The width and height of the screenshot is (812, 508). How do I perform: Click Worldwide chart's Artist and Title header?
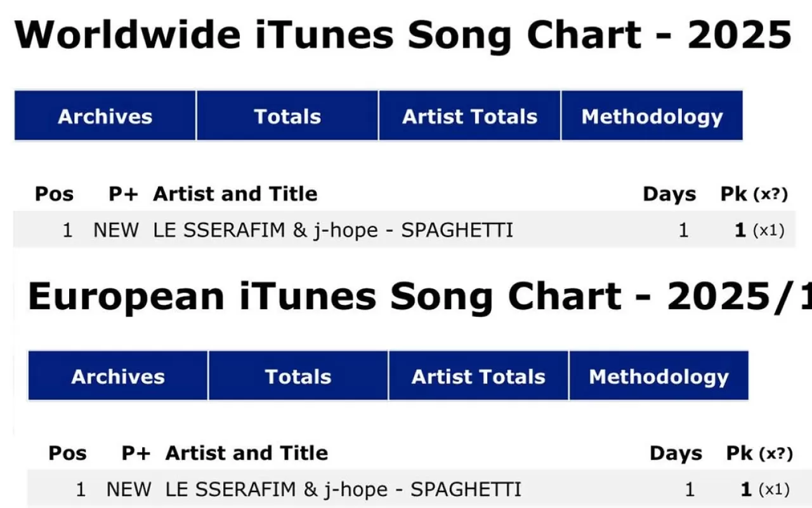tap(235, 194)
